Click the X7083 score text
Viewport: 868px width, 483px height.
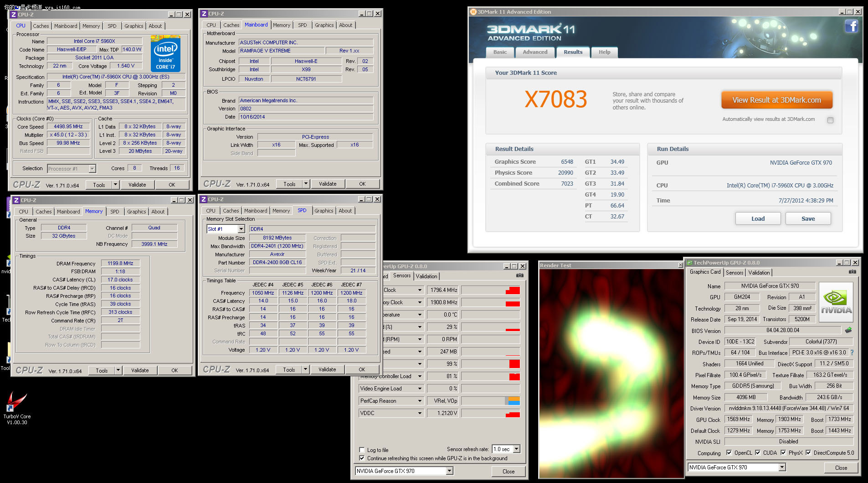(556, 99)
